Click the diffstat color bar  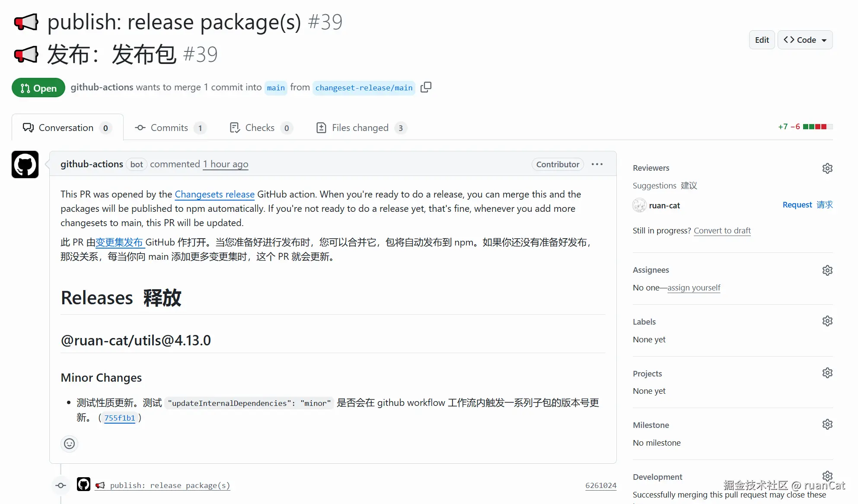pos(817,127)
